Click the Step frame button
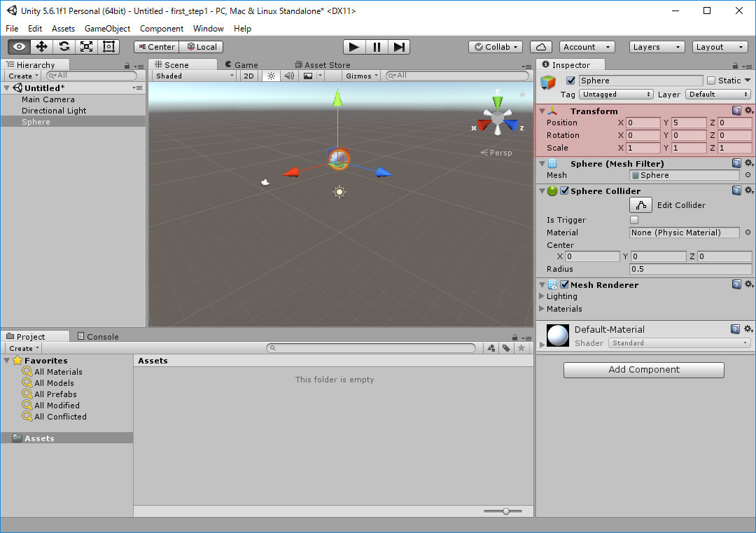Screen dimensions: 756x533 [399, 47]
